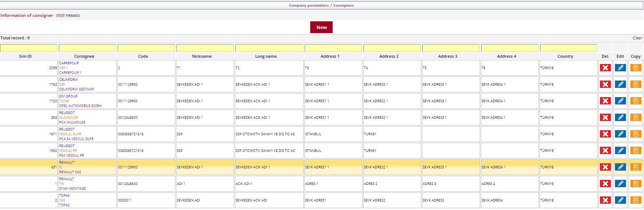This screenshot has width=644, height=210.
Task: Select OPEL AUTOMOBILE GMBH text
Action: click(80, 106)
